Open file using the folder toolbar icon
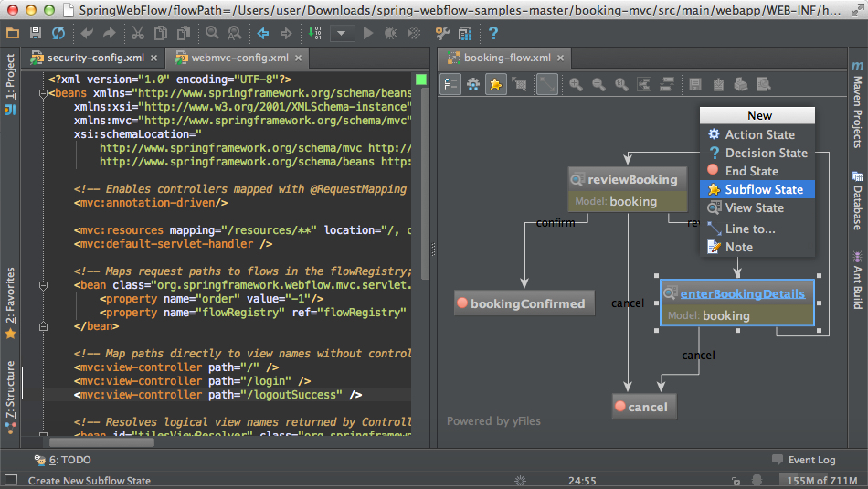Image resolution: width=868 pixels, height=489 pixels. point(12,33)
